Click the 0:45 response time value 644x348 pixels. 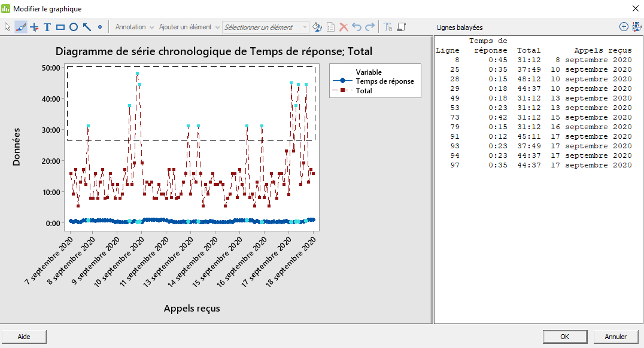(498, 60)
